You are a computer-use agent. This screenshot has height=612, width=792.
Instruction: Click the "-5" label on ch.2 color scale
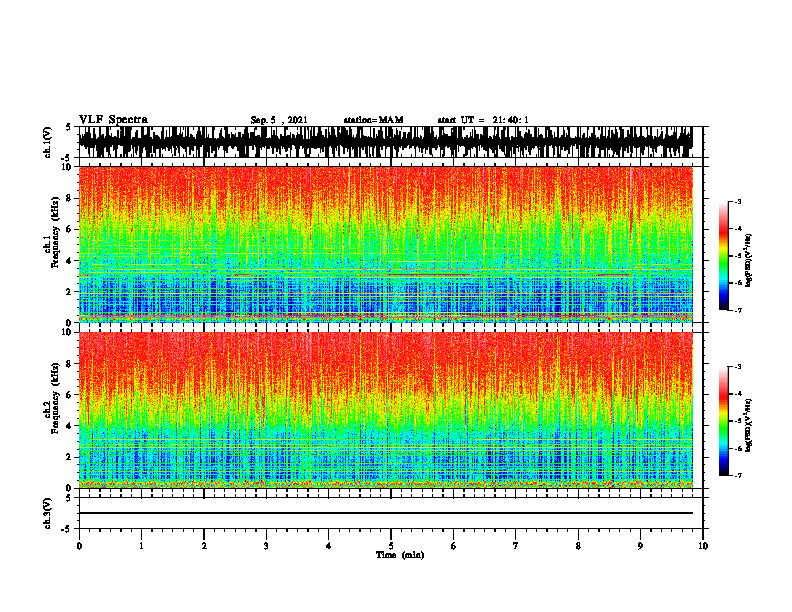pyautogui.click(x=738, y=421)
